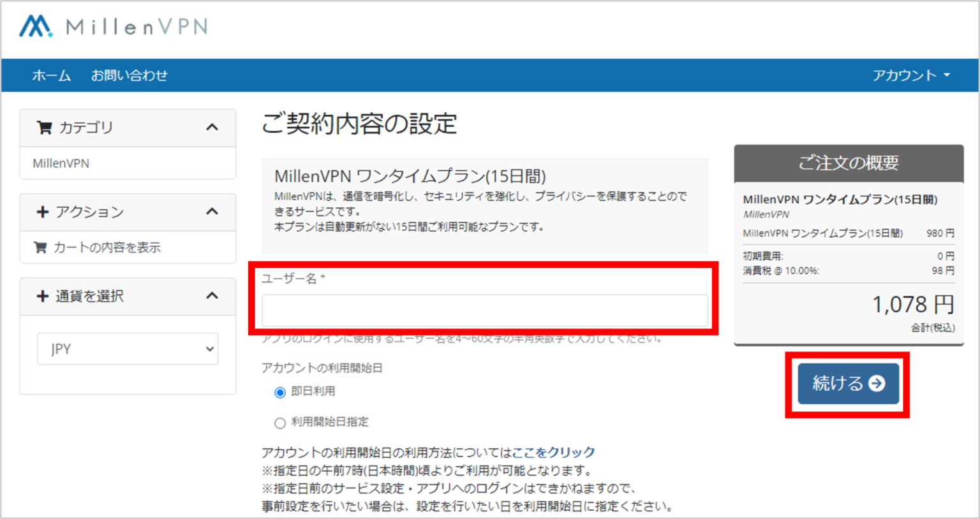The height and width of the screenshot is (519, 980).
Task: Open the JPY currency dropdown
Action: click(127, 349)
